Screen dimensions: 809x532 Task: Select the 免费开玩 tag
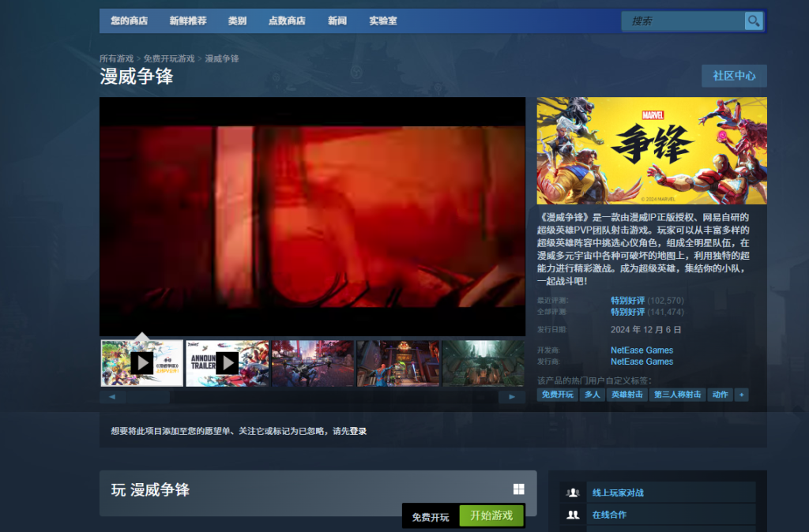[x=557, y=395]
